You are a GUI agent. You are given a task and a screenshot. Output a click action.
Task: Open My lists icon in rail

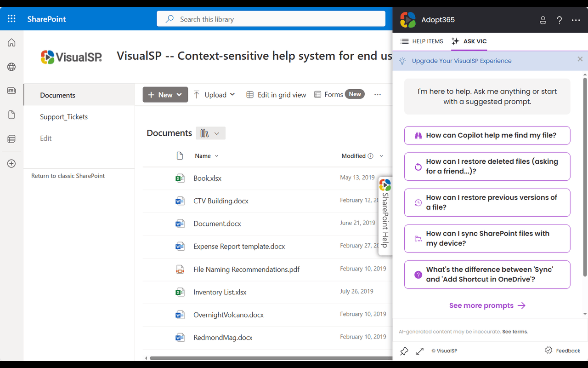pyautogui.click(x=11, y=139)
